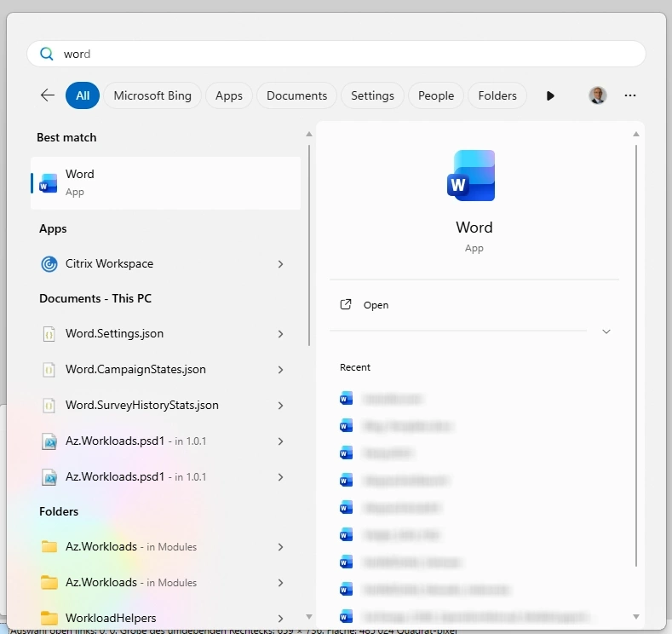The height and width of the screenshot is (634, 672).
Task: Click the Word.Settings.json file icon
Action: [49, 334]
